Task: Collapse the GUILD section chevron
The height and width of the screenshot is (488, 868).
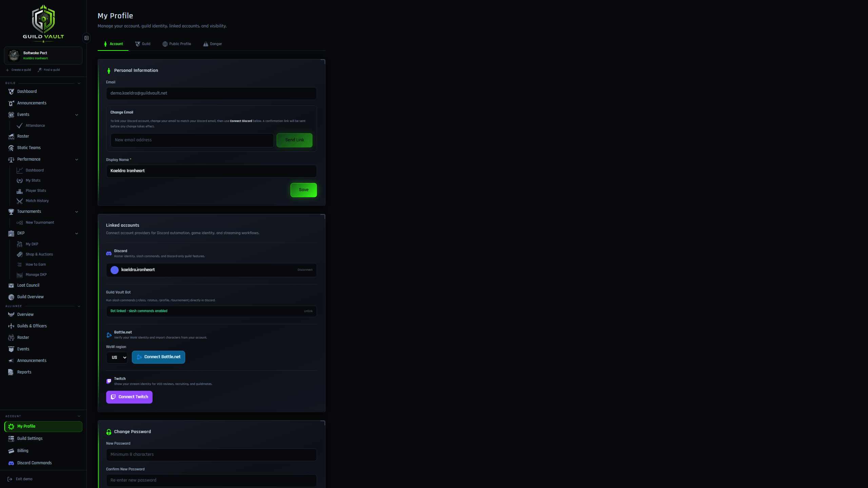Action: (x=79, y=83)
